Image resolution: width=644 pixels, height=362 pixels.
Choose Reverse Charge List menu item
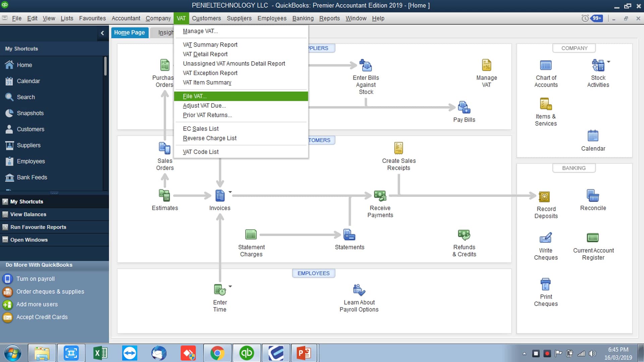(241, 138)
